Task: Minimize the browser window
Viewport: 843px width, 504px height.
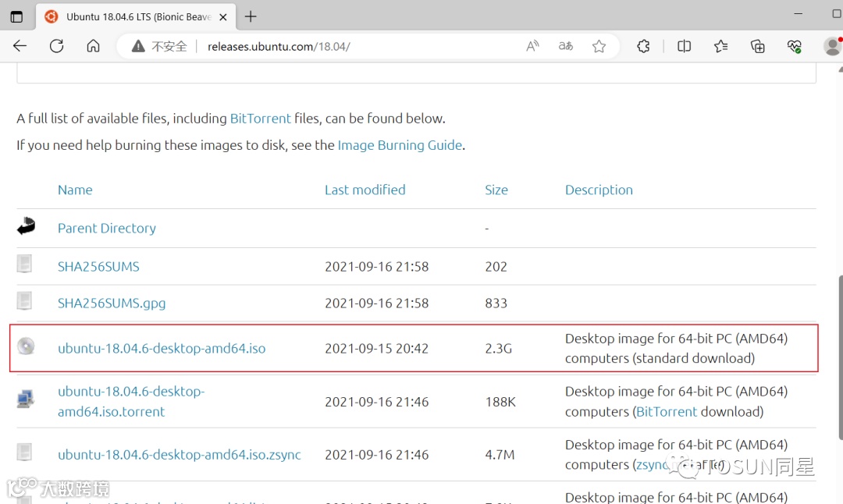Action: 799,13
